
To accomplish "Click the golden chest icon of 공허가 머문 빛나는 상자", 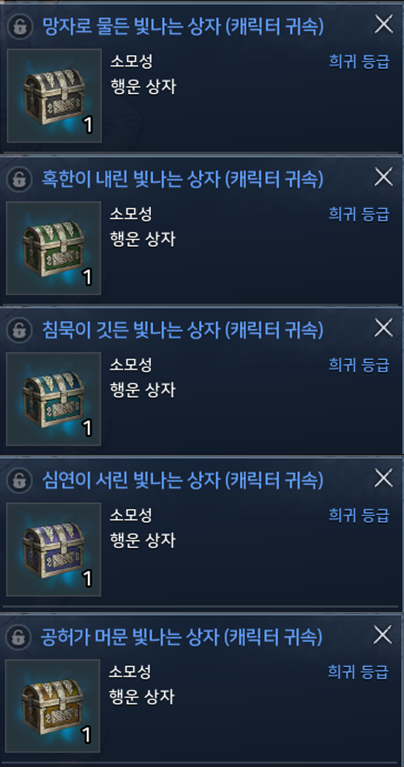I will click(53, 706).
